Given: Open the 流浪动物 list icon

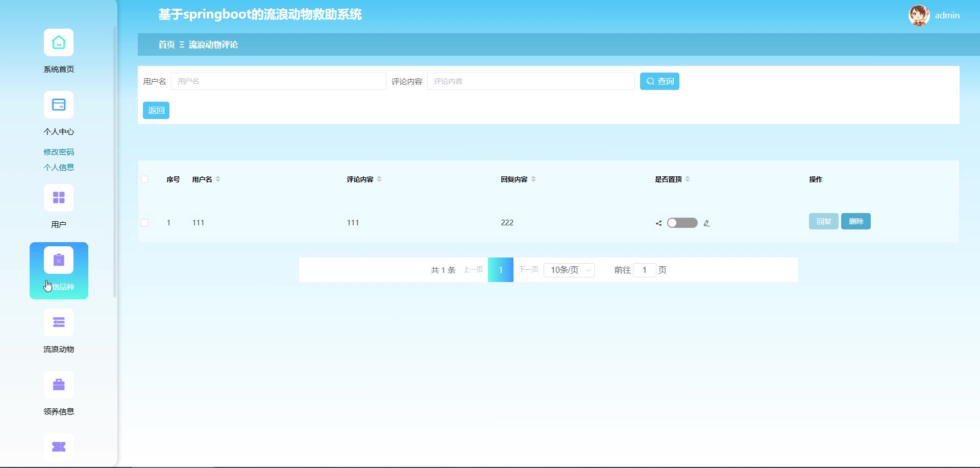Looking at the screenshot, I should coord(59,322).
